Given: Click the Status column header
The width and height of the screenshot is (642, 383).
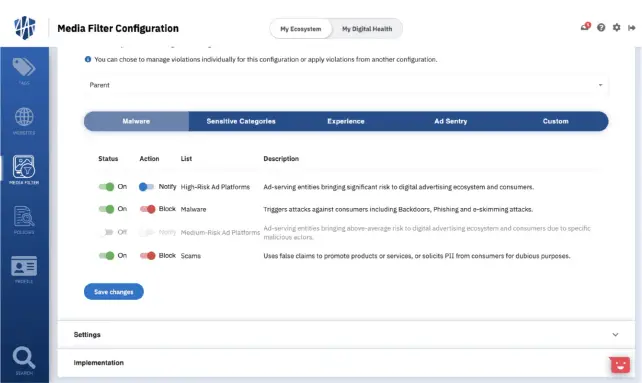Looking at the screenshot, I should (x=108, y=159).
